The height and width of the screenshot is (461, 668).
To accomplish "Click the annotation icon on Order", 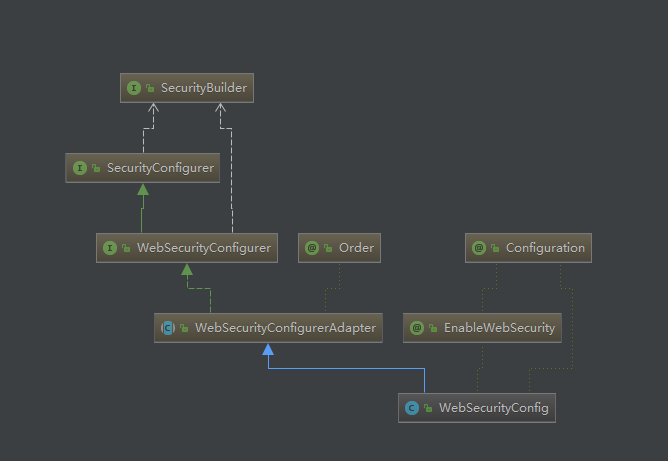I will 312,248.
